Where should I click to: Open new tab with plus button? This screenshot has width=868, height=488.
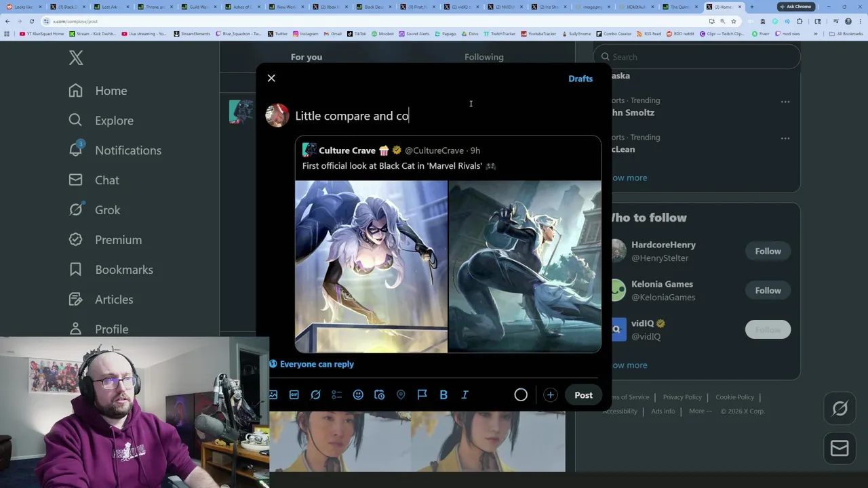pyautogui.click(x=751, y=7)
